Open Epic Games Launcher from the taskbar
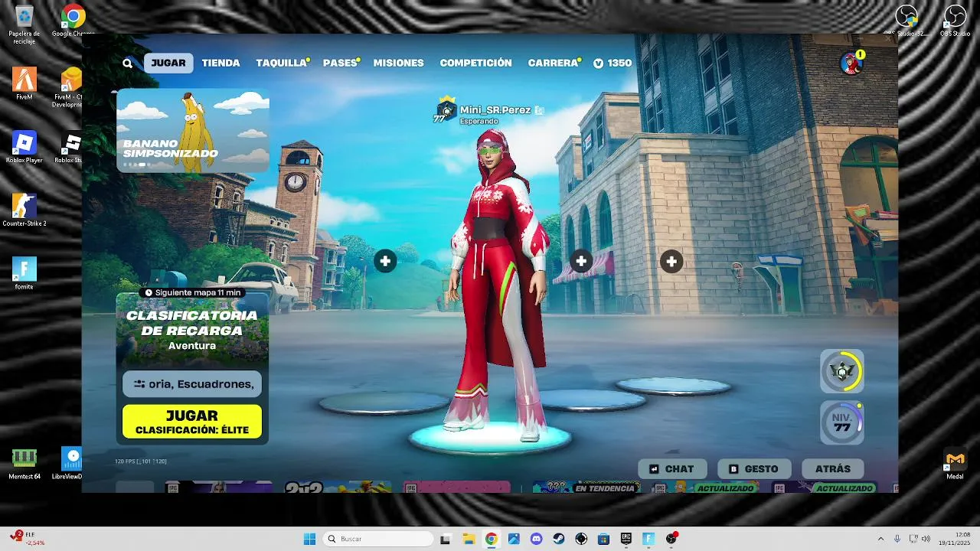Image resolution: width=980 pixels, height=551 pixels. pyautogui.click(x=626, y=539)
